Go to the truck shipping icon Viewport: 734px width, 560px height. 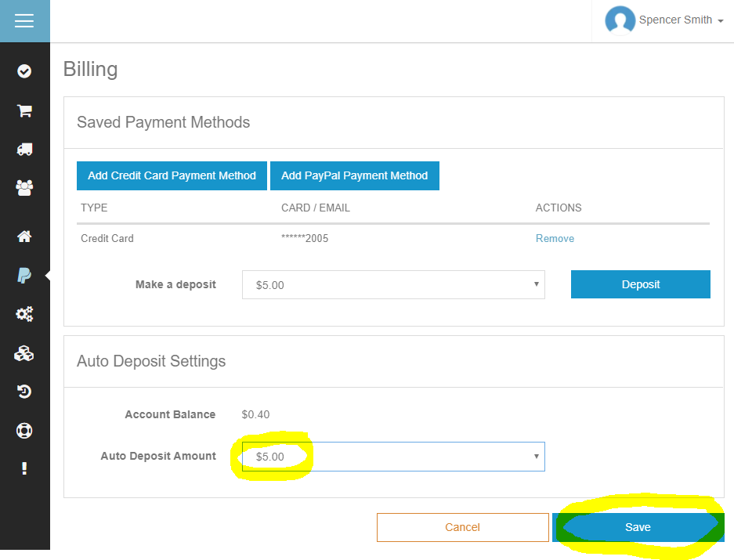(x=24, y=149)
